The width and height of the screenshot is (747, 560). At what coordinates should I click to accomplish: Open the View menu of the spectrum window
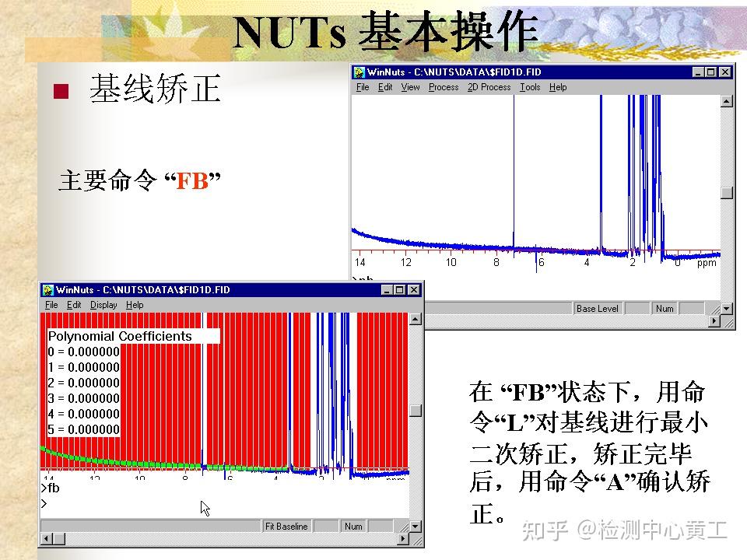[x=410, y=87]
